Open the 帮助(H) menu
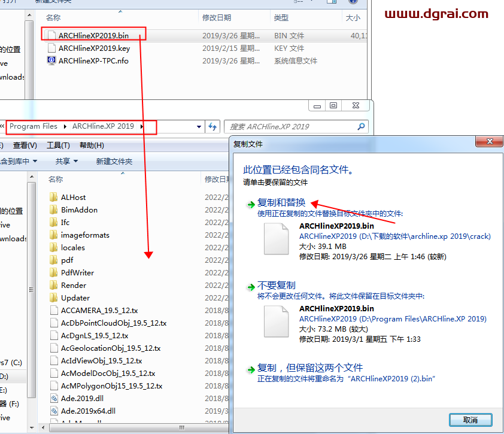Viewport: 504px width, 434px height. (x=92, y=145)
